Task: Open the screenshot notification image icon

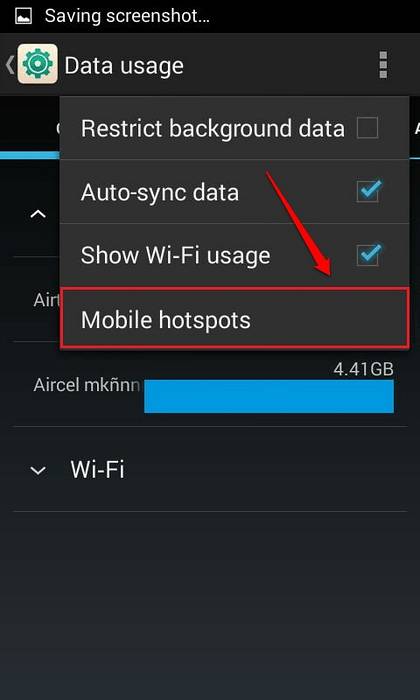Action: [x=23, y=17]
